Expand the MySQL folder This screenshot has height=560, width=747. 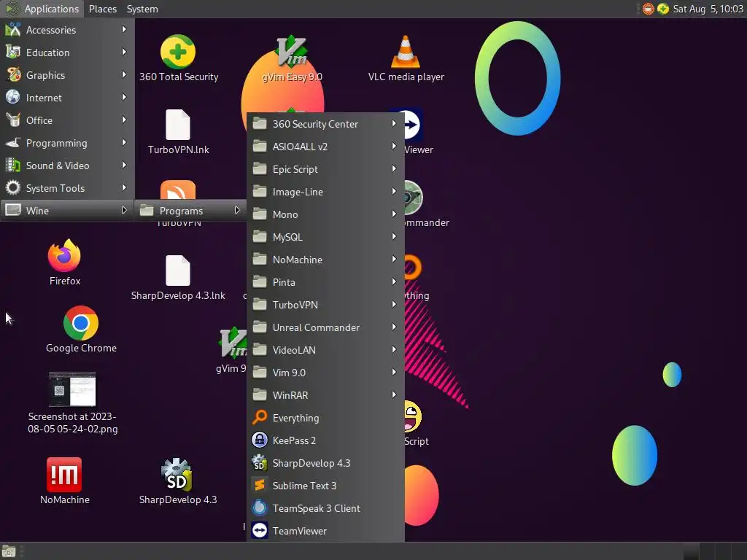point(325,237)
